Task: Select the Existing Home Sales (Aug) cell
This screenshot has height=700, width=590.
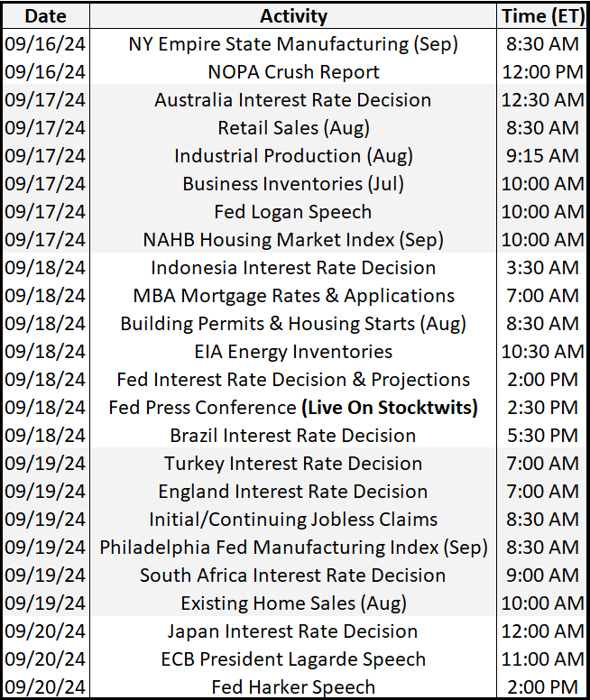Action: click(x=293, y=603)
